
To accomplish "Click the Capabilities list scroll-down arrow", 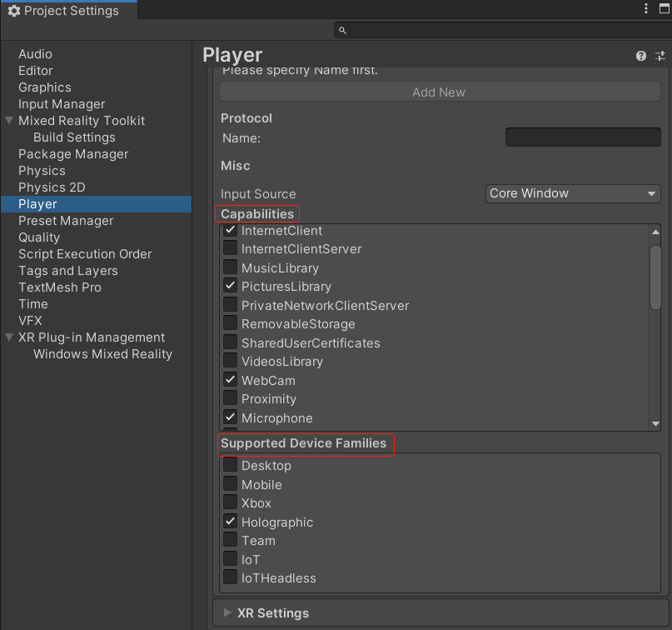I will pos(655,423).
